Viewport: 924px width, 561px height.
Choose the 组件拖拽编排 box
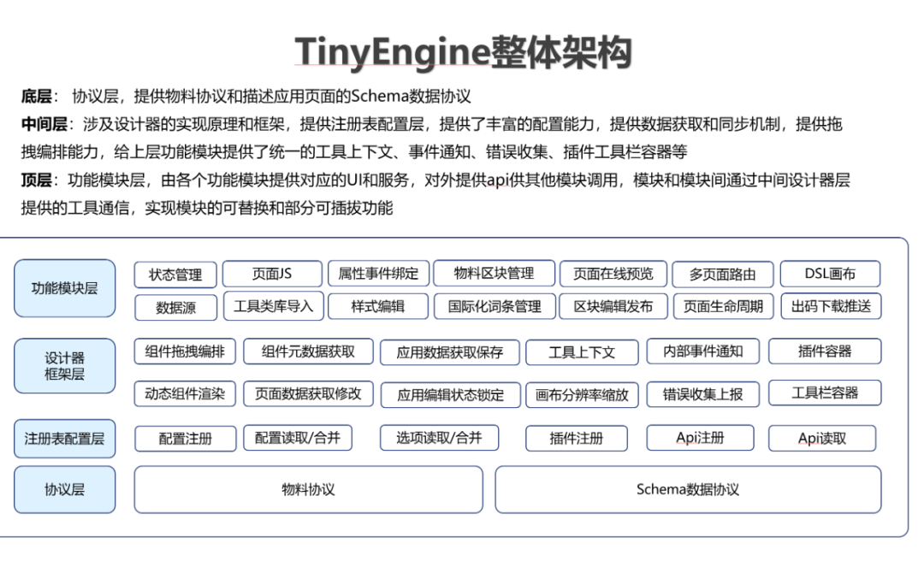point(185,351)
